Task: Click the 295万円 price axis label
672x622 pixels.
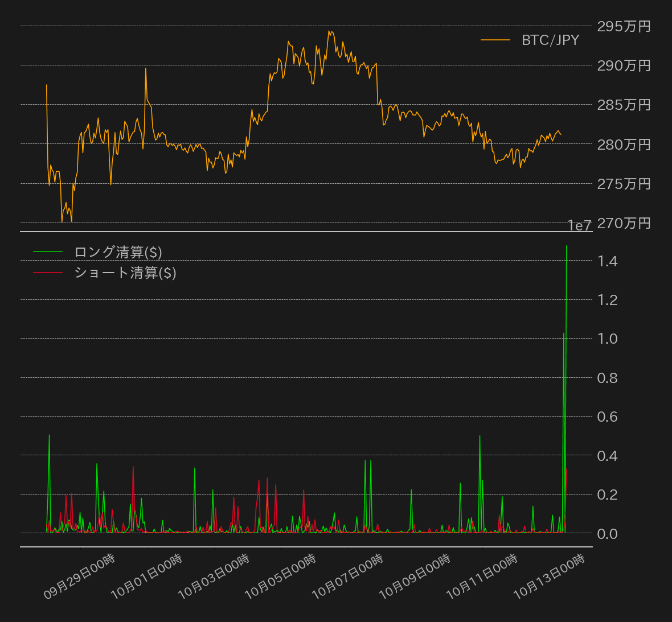Action: click(624, 26)
